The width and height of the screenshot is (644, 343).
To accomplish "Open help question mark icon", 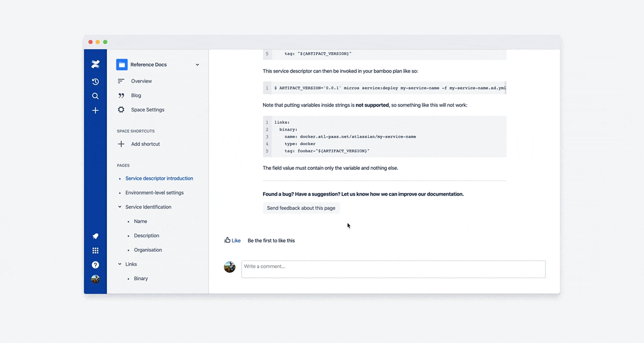I will coord(96,265).
